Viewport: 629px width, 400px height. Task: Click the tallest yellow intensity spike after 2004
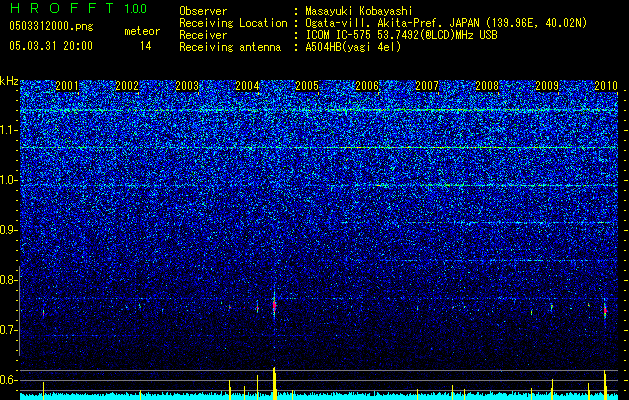click(274, 383)
